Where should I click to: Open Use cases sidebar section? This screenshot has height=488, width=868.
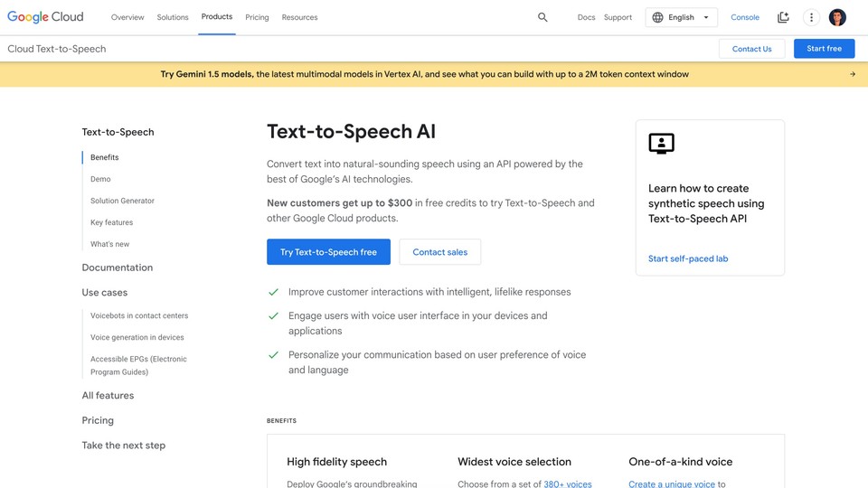(x=105, y=292)
